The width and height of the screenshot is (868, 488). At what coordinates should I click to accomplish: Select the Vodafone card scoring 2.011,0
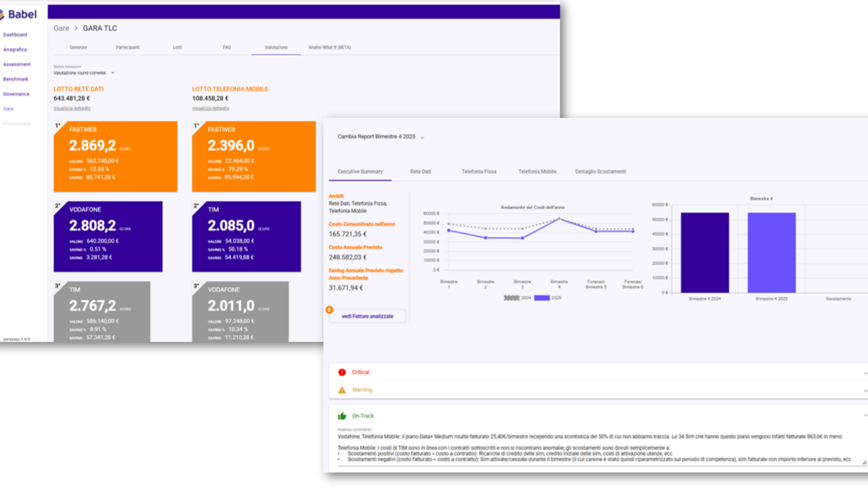click(x=240, y=312)
